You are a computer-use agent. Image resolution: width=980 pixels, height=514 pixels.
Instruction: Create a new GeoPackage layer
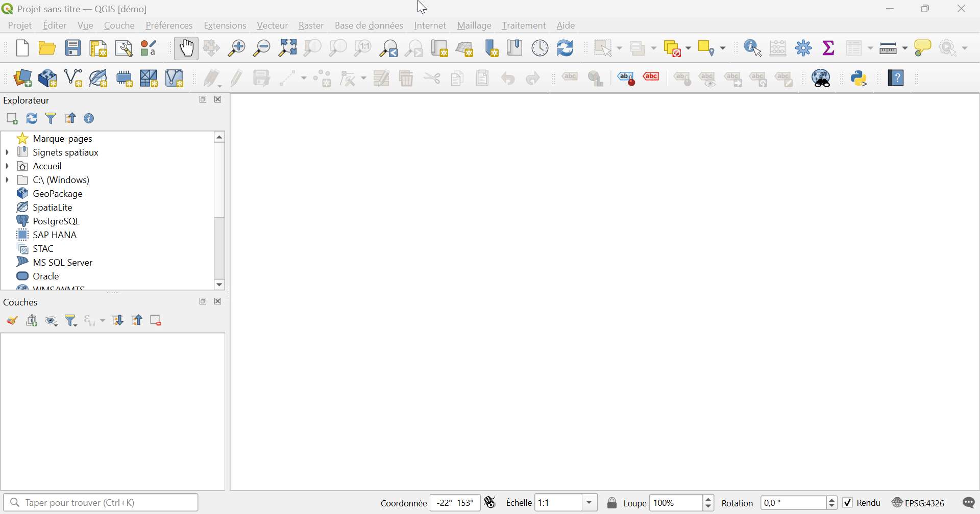(x=48, y=79)
